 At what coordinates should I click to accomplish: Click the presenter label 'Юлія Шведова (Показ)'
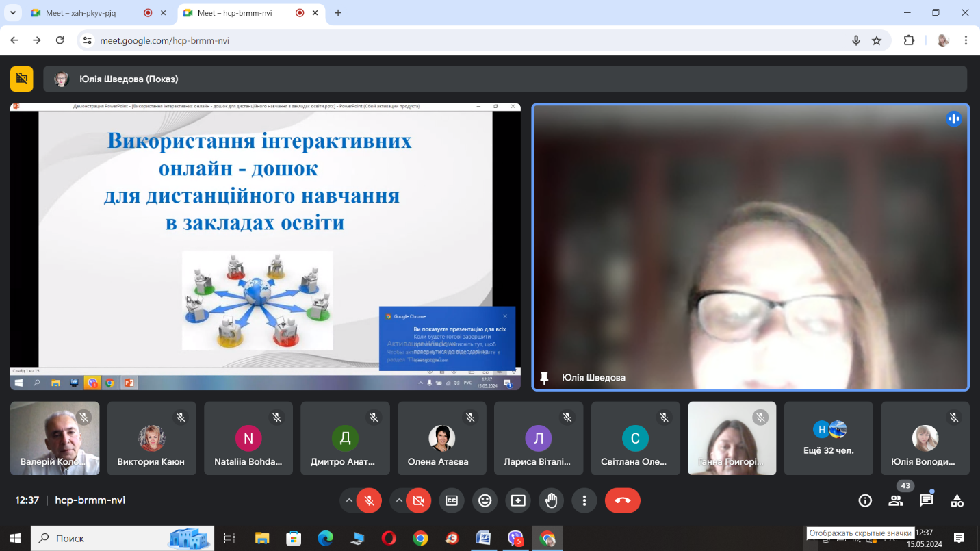pyautogui.click(x=129, y=79)
